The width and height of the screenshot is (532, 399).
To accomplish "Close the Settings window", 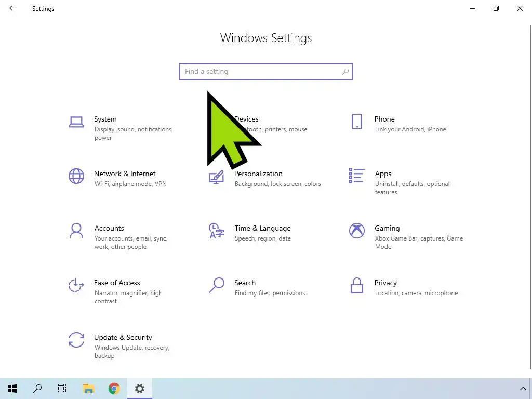I will pos(520,8).
